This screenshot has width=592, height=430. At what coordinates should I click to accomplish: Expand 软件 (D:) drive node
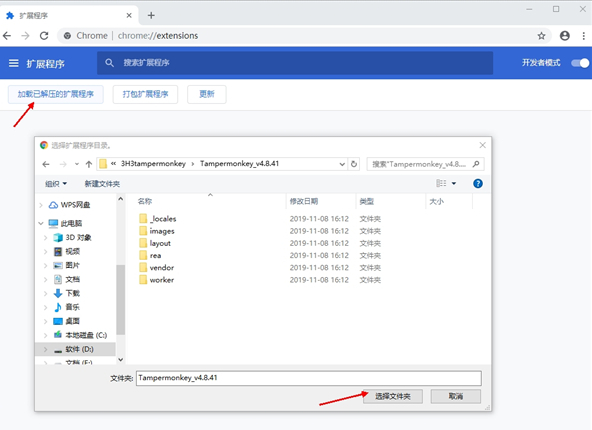(x=46, y=350)
